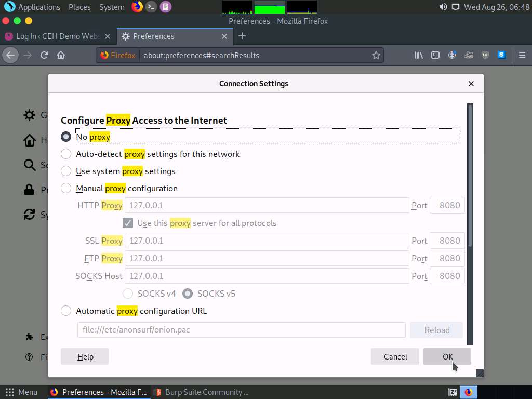Screen dimensions: 532x399
Task: Select the No proxy radio button
Action: pos(66,137)
